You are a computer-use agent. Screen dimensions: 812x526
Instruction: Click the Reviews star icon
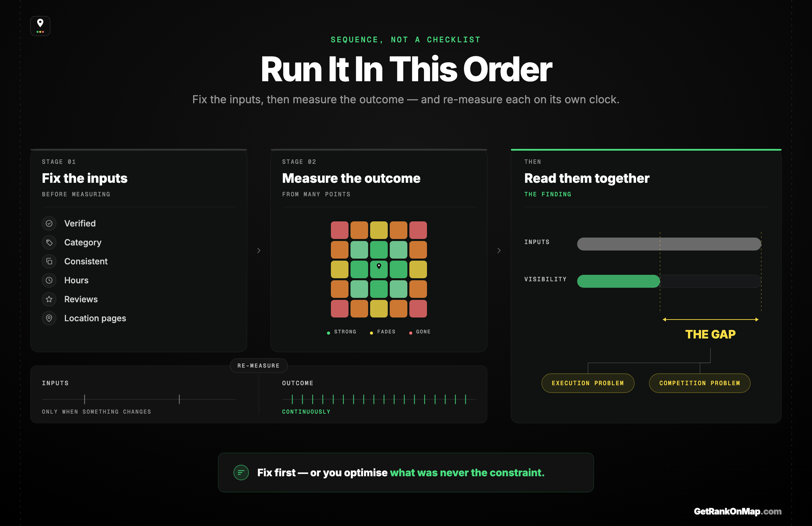click(x=49, y=299)
